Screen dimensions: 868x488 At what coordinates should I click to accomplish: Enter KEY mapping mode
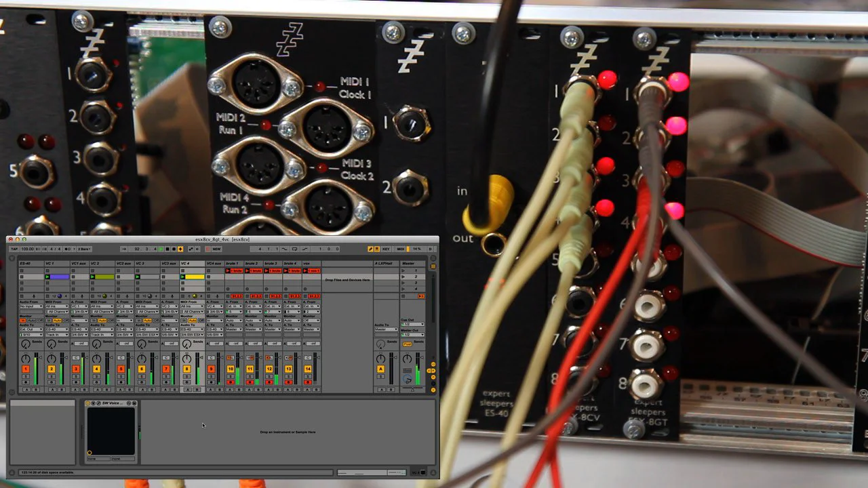click(x=386, y=249)
